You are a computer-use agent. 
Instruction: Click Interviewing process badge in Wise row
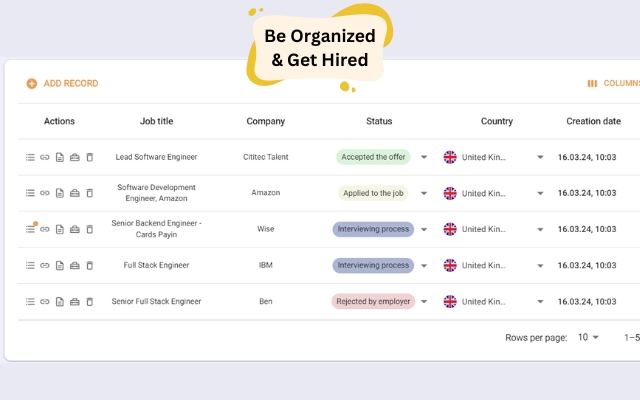[373, 229]
